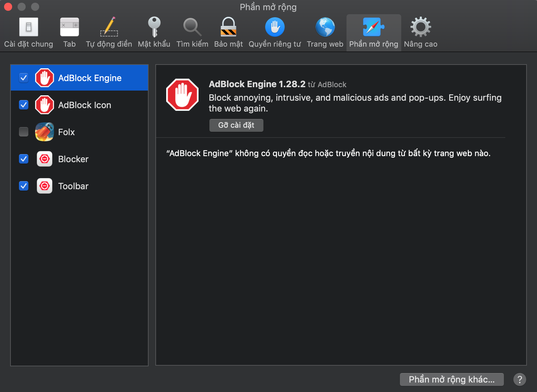Uncheck the AdBlock Icon extension checkbox

point(24,105)
